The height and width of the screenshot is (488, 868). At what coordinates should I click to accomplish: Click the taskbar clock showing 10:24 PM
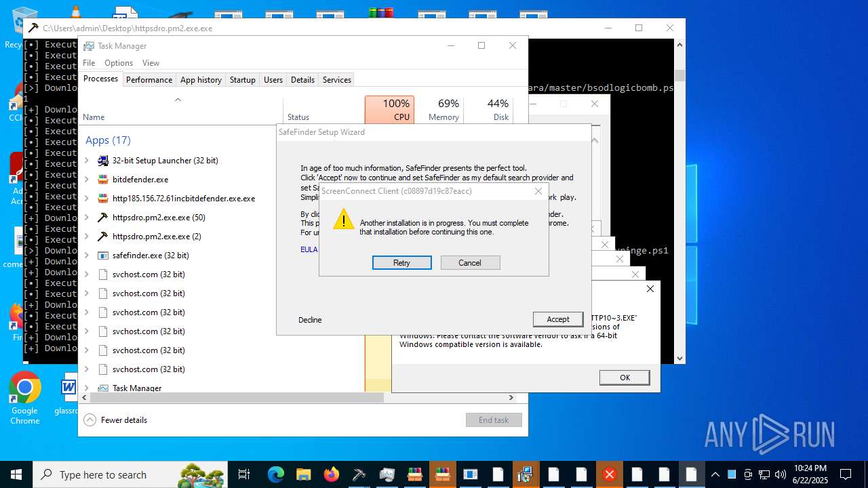[x=810, y=474]
